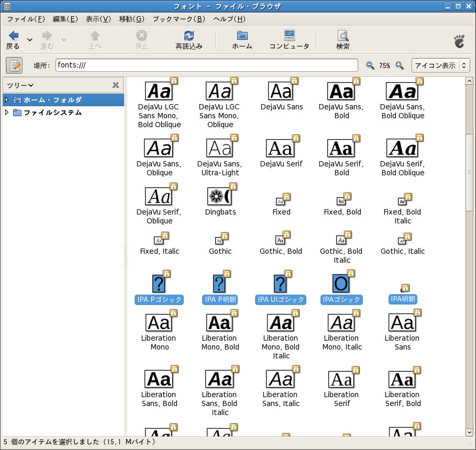Screen dimensions: 476x450
Task: Click the GNOME foot throbber icon
Action: tap(459, 41)
